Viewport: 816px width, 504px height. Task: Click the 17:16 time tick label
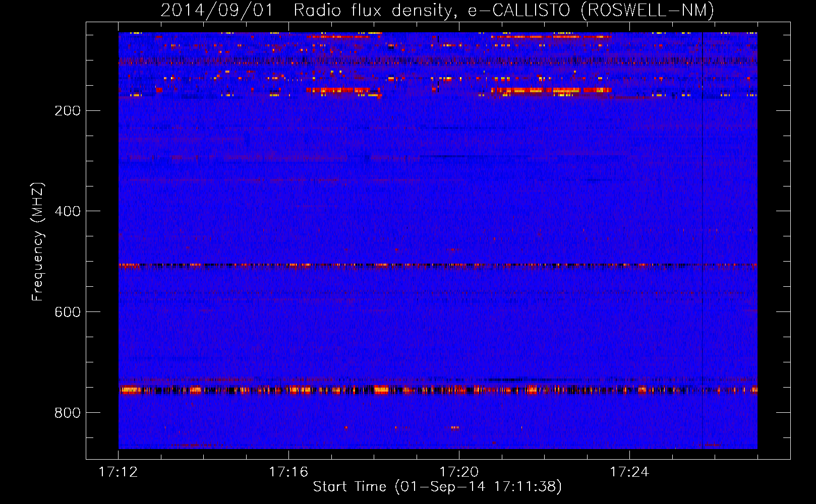[x=288, y=472]
